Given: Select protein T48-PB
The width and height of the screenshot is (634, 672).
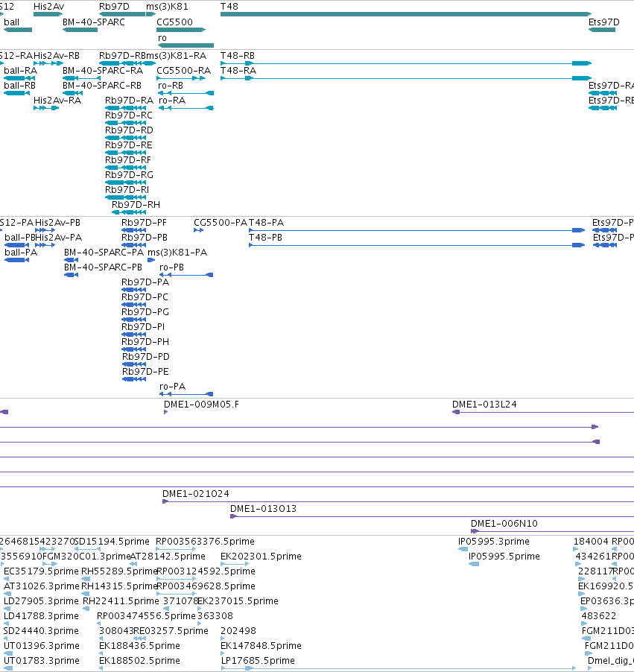Looking at the screenshot, I should coord(416,245).
